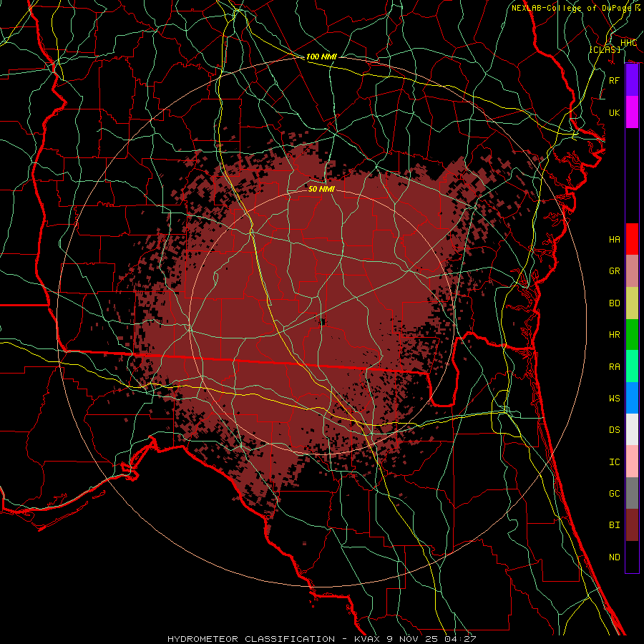The width and height of the screenshot is (644, 644).
Task: Click the RF legend label
Action: 615,80
